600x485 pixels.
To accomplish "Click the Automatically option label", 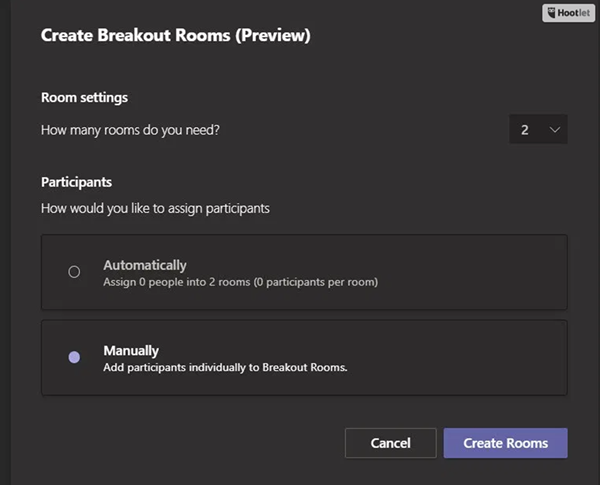I will tap(145, 265).
